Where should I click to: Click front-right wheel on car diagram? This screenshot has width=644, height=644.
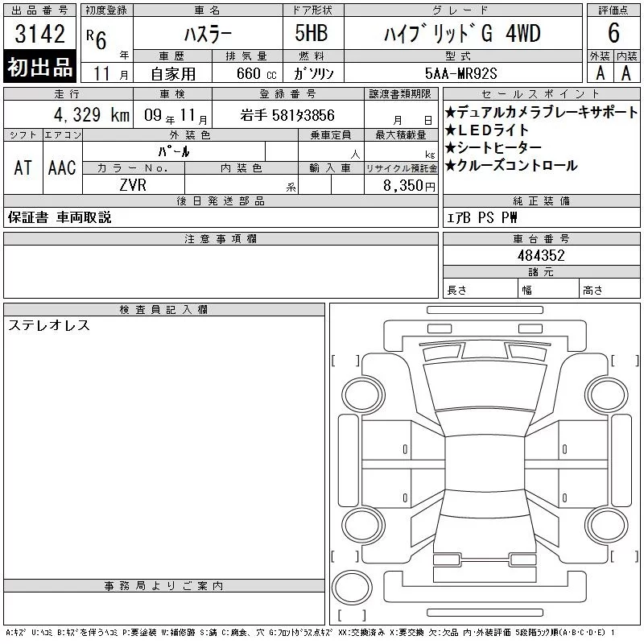[607, 395]
